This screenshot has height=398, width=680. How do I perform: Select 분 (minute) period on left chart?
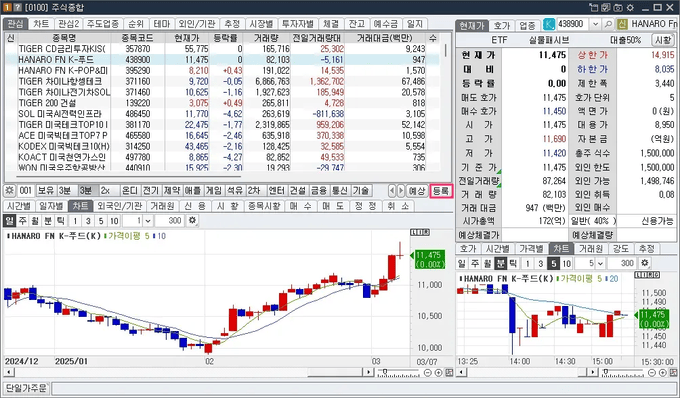click(x=48, y=221)
